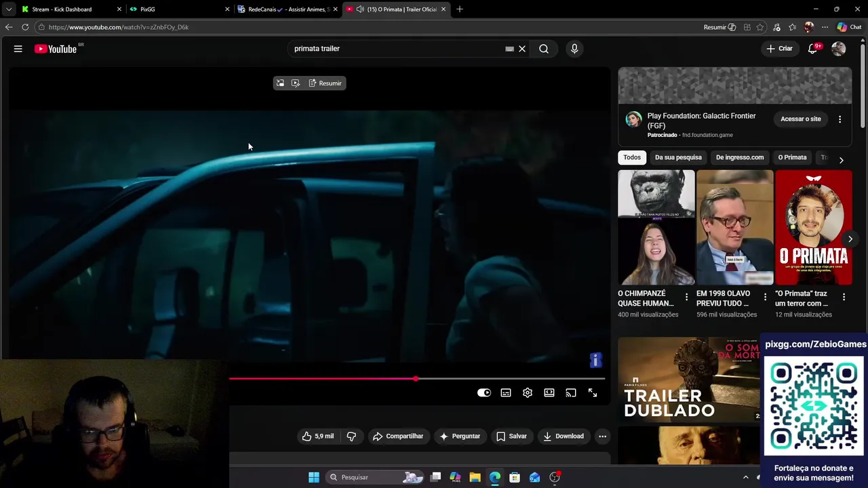Viewport: 868px width, 488px height.
Task: Click the picture-in-picture overlay icon
Action: (280, 83)
